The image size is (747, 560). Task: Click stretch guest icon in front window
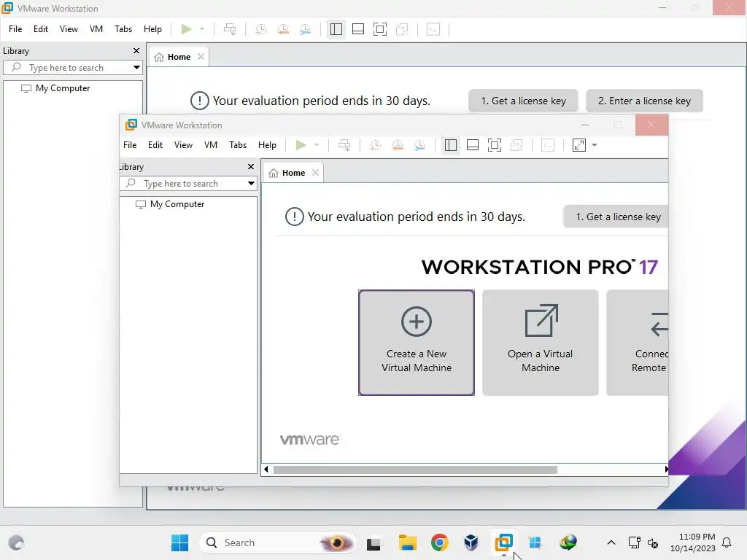click(579, 145)
